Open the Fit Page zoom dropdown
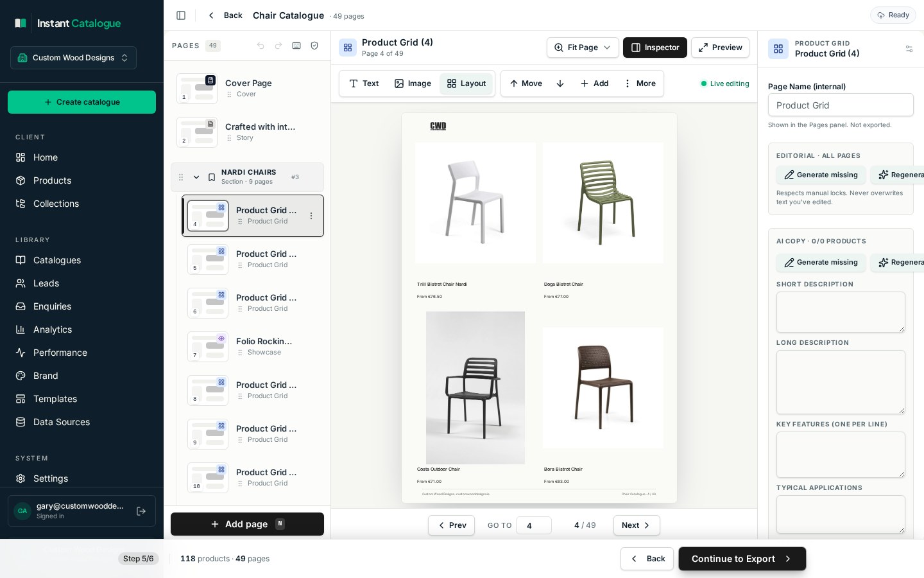 pyautogui.click(x=583, y=48)
